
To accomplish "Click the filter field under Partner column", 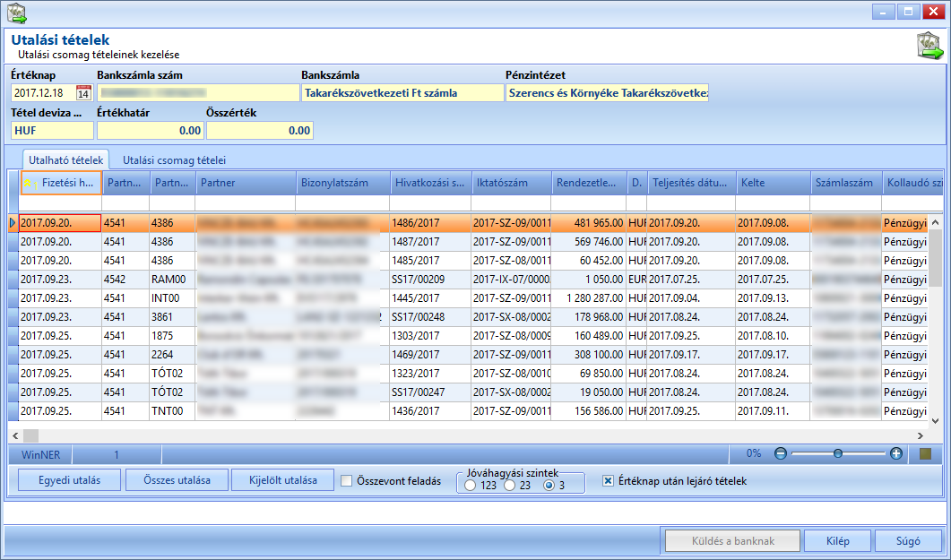I will coord(246,203).
